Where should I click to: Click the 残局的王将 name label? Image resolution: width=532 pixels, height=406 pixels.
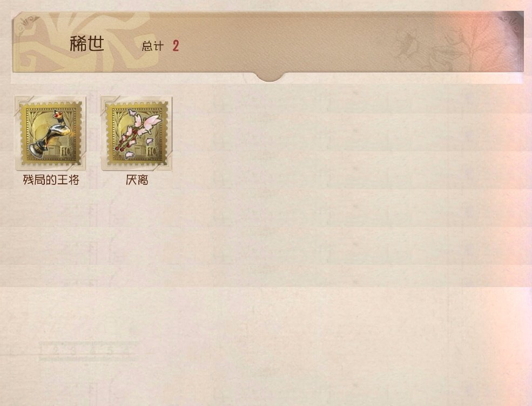point(51,179)
